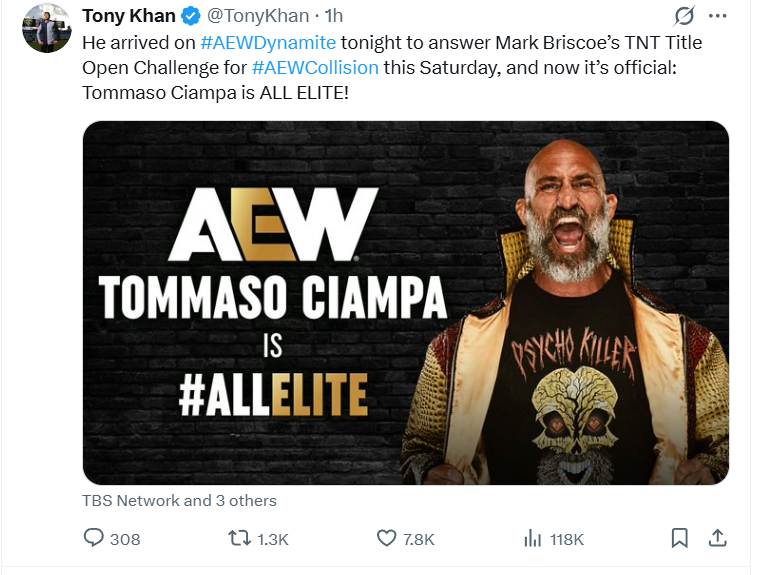767x575 pixels.
Task: Bookmark this Tony Khan tweet
Action: pyautogui.click(x=679, y=538)
